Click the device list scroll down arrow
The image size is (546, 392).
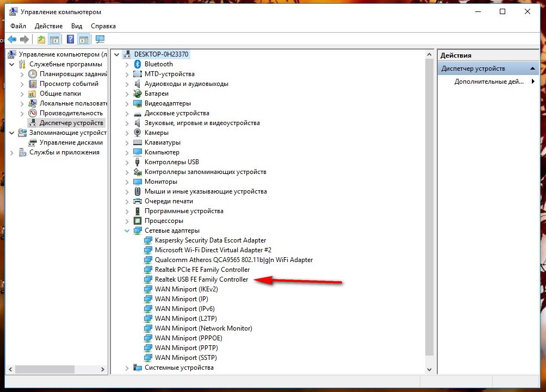429,370
